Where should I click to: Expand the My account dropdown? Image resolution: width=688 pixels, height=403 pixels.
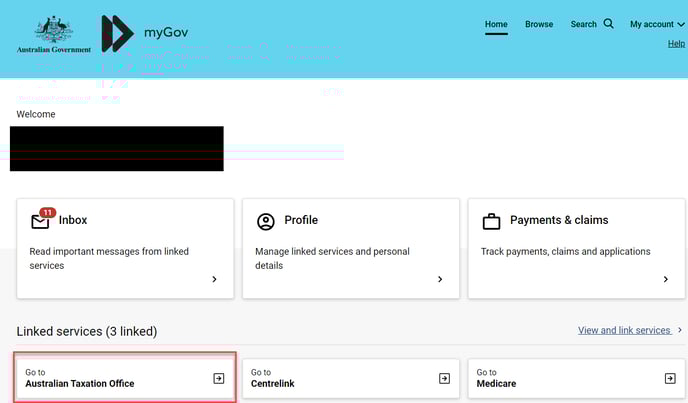click(x=657, y=24)
